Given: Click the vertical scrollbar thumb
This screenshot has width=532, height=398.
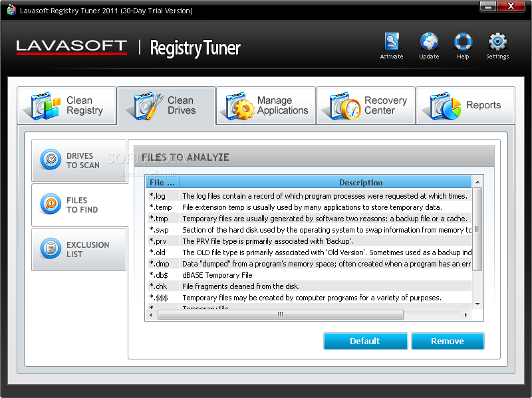Looking at the screenshot, I should (477, 229).
